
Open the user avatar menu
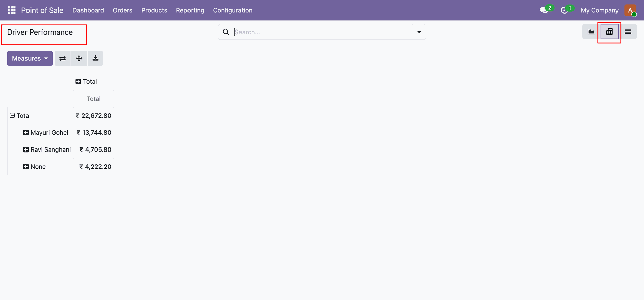pyautogui.click(x=630, y=10)
